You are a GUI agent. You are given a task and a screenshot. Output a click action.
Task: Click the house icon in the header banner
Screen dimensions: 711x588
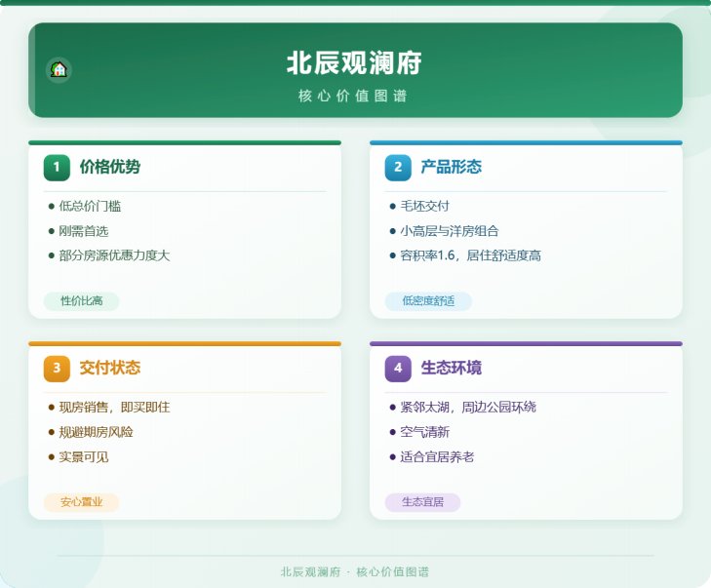click(x=59, y=70)
